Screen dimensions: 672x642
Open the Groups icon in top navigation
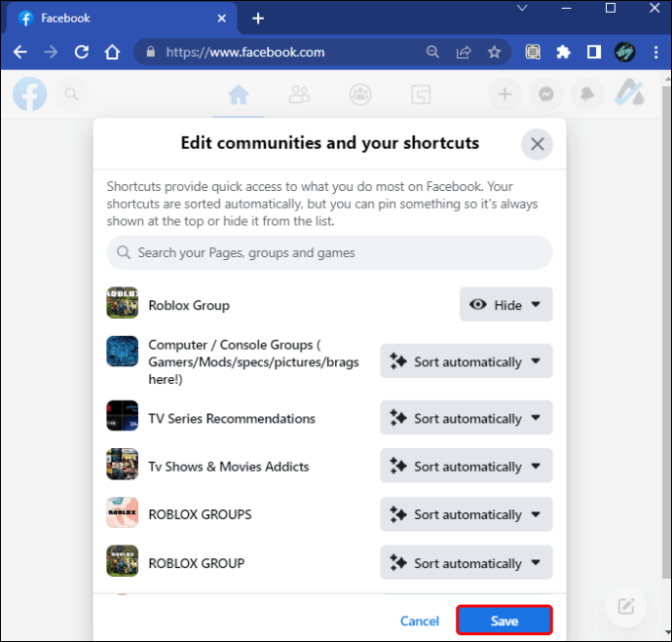click(360, 94)
